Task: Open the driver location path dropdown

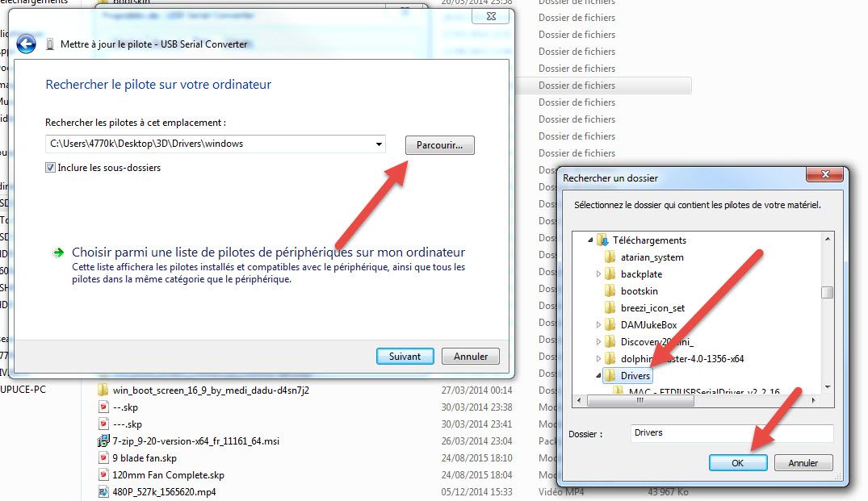Action: [379, 144]
